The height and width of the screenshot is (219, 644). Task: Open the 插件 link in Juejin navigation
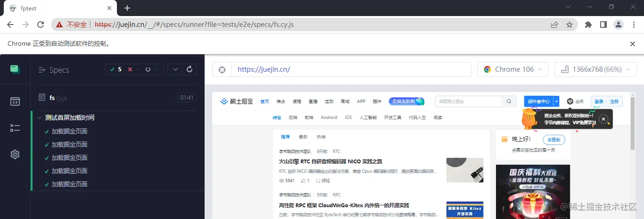(x=377, y=101)
